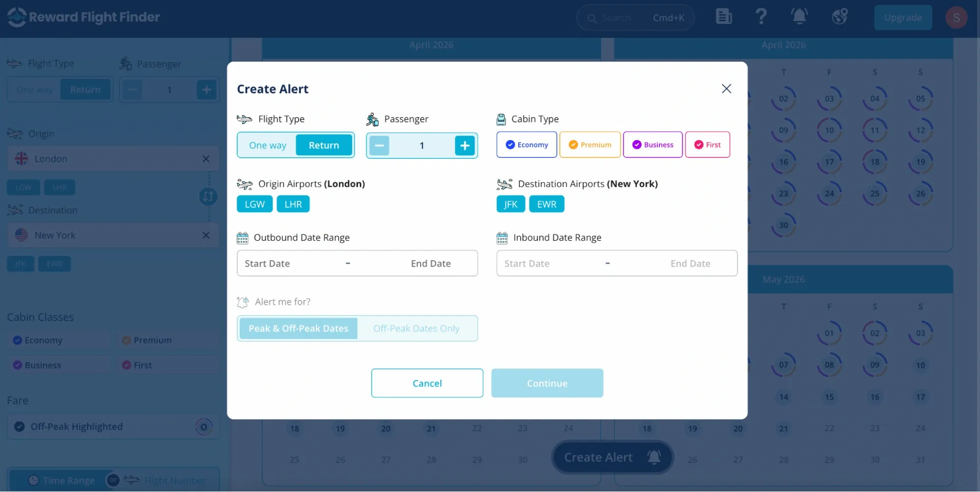Open Inbound Start Date picker
The height and width of the screenshot is (492, 980).
[527, 264]
